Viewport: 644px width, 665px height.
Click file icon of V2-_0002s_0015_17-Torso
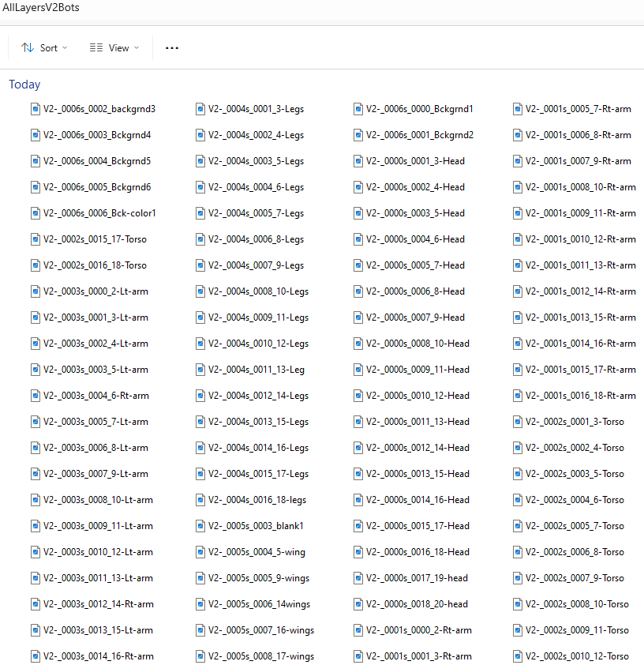[x=36, y=239]
